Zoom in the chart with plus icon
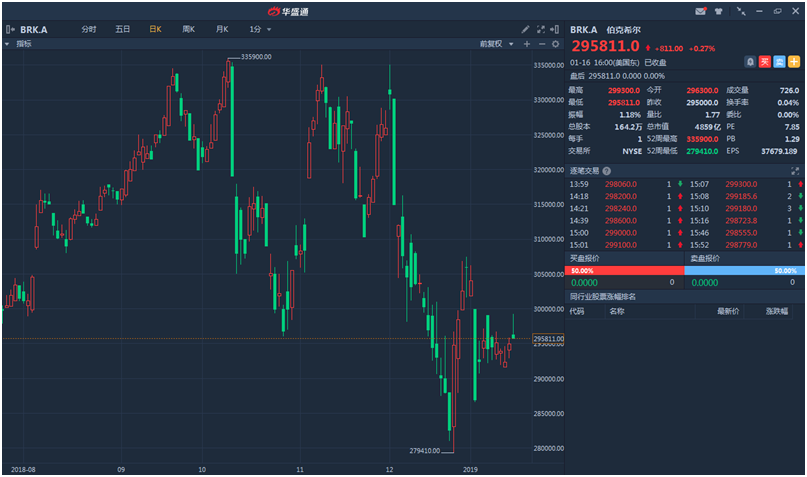807x477 pixels. tap(527, 44)
